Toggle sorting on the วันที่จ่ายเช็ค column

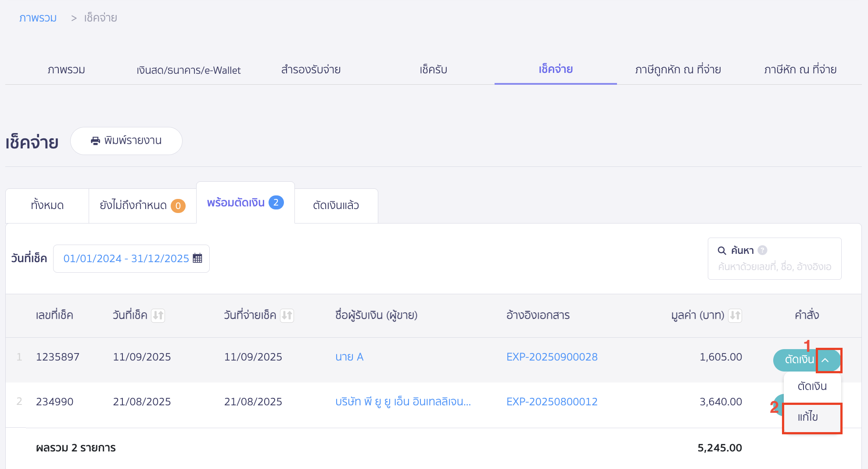pyautogui.click(x=287, y=315)
